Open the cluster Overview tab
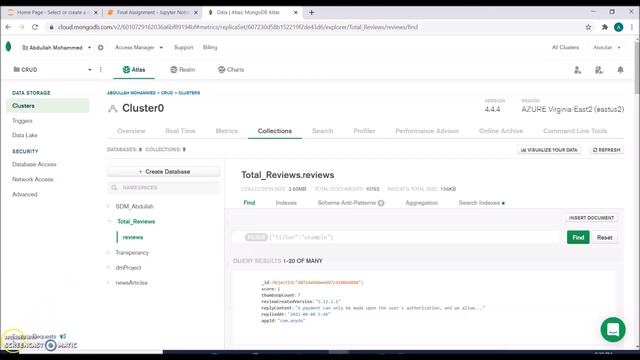The image size is (640, 360). [x=131, y=131]
